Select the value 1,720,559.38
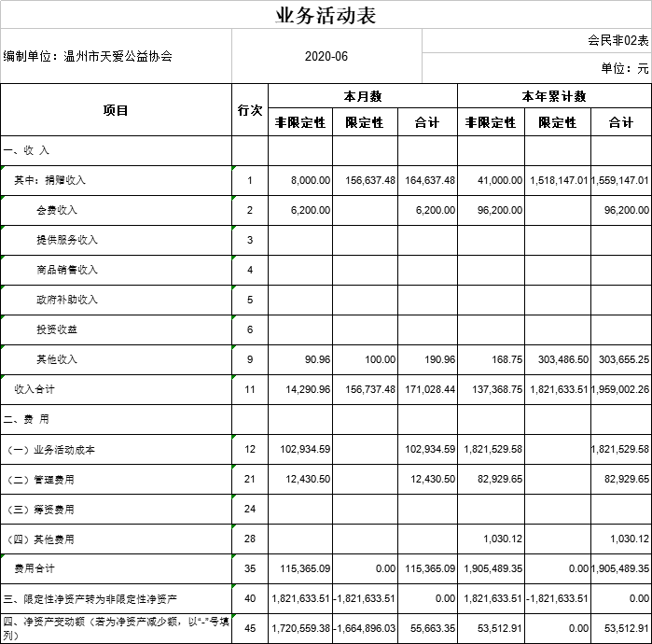This screenshot has width=652, height=644. pos(300,629)
